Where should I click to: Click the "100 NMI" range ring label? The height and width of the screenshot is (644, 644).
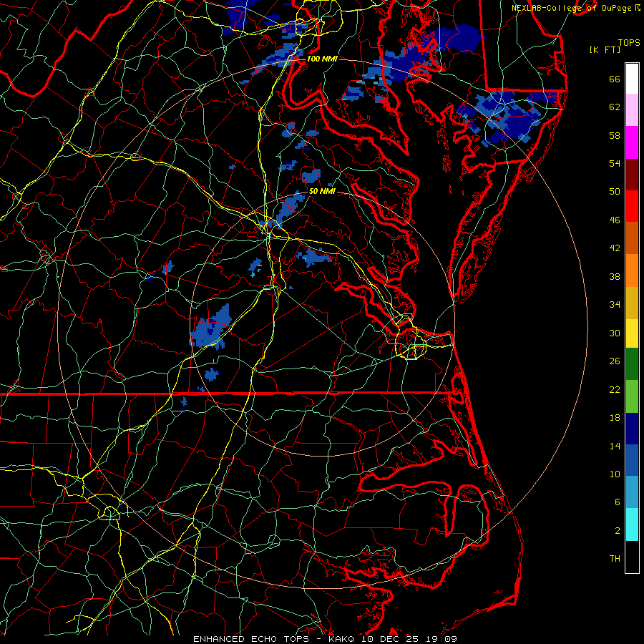(322, 59)
